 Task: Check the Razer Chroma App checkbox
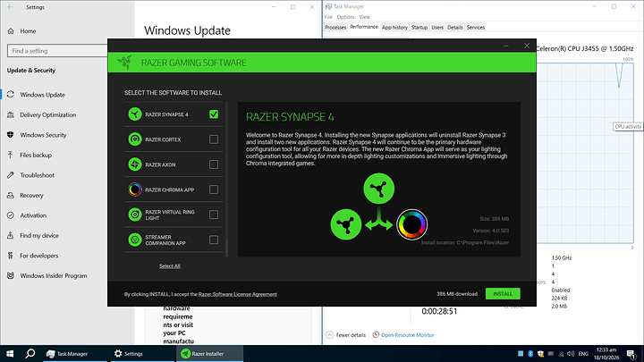point(214,189)
